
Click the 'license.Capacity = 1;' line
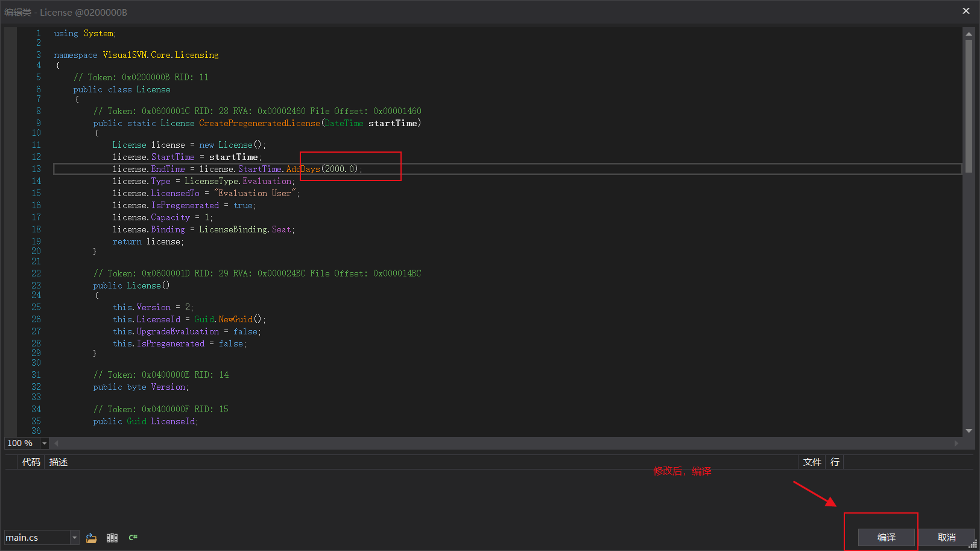(163, 217)
